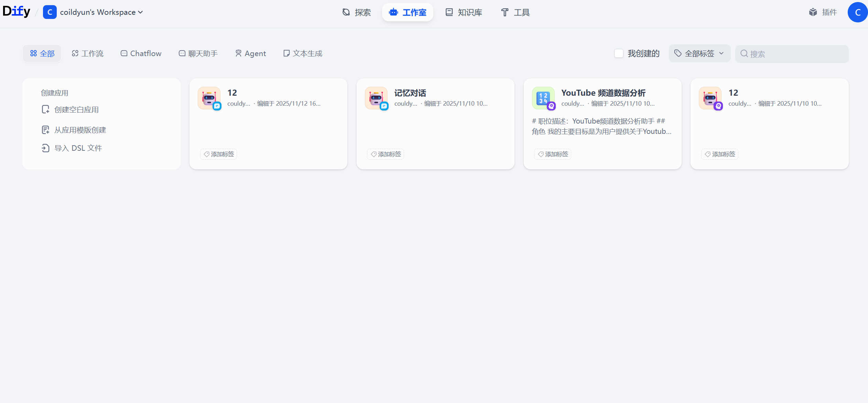Switch to the 工作室 tab
The width and height of the screenshot is (868, 403).
click(408, 12)
